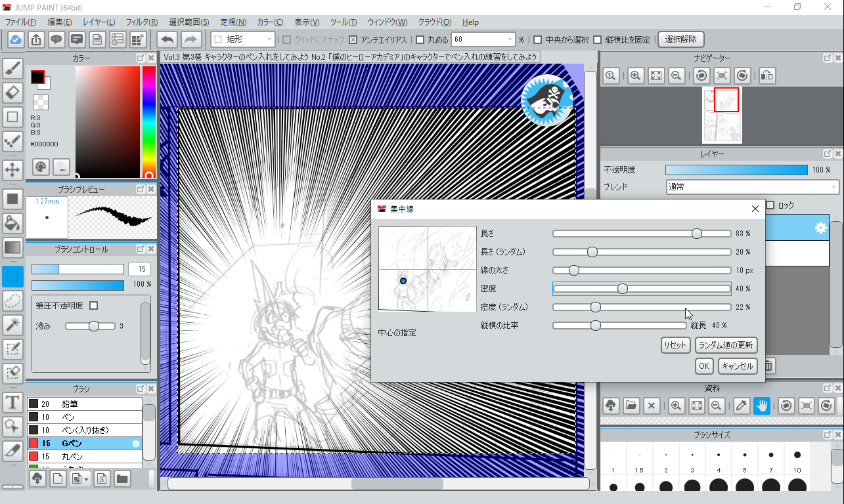The image size is (844, 504).
Task: Click the export share icon in toolbar
Action: pyautogui.click(x=36, y=39)
